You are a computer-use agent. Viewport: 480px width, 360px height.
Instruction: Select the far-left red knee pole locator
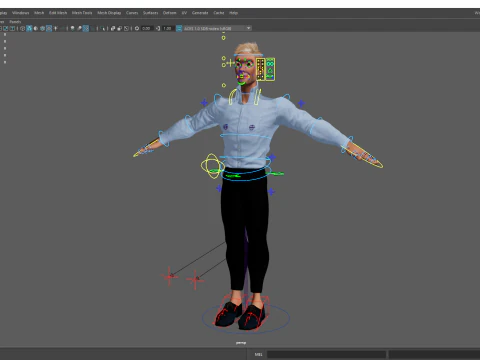click(x=169, y=276)
